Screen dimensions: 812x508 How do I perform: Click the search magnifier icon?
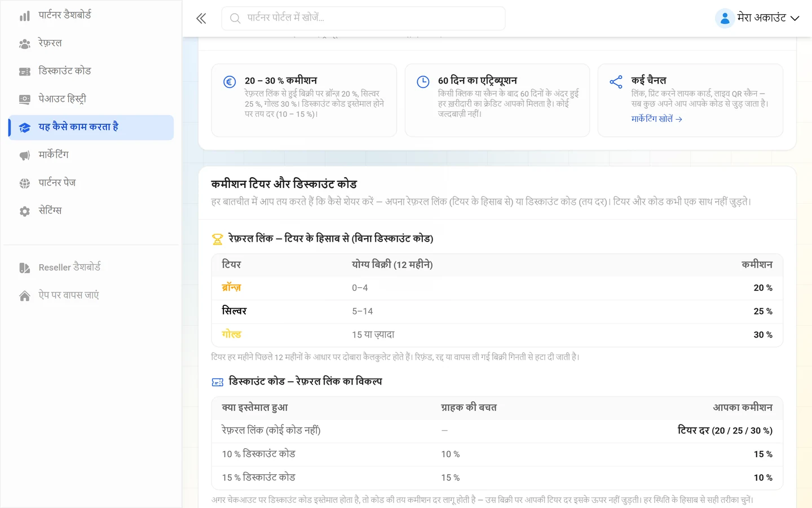pos(235,19)
